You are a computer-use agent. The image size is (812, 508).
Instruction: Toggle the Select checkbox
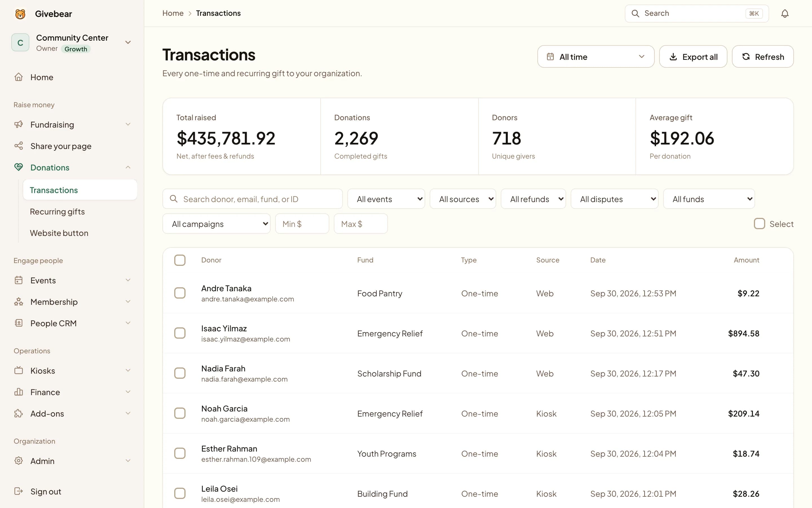[x=759, y=224]
